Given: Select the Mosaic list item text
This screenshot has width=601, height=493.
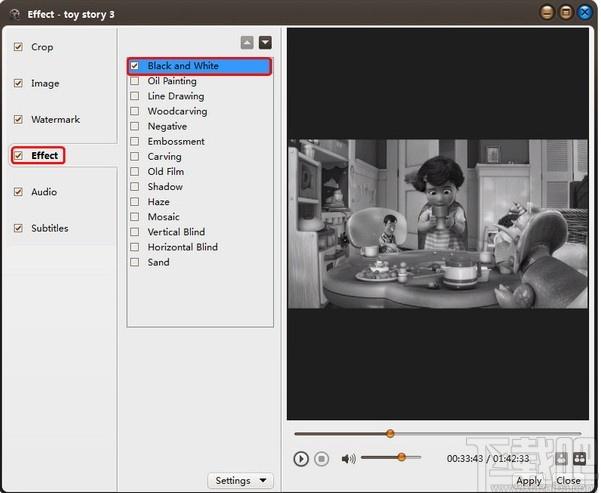Looking at the screenshot, I should pos(164,217).
